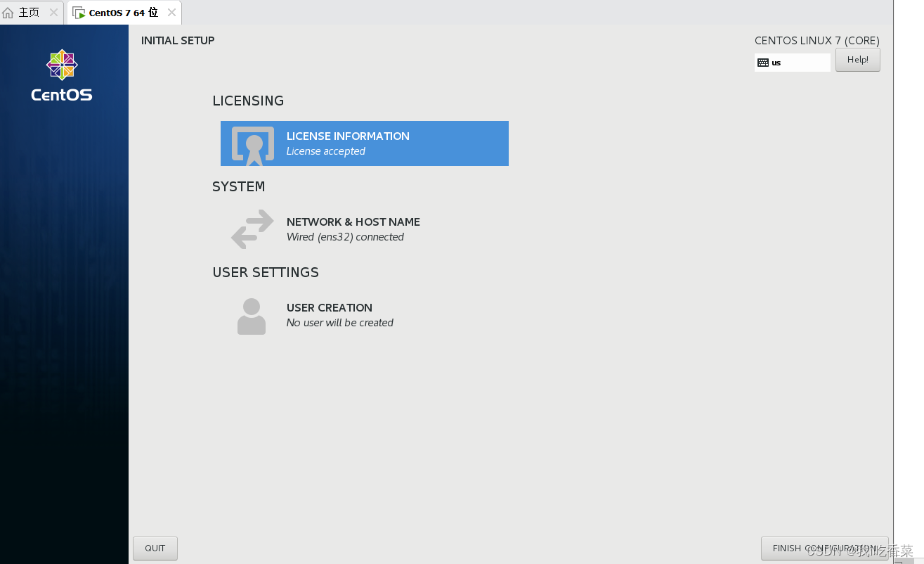This screenshot has width=924, height=564.
Task: Click the home icon on 主页 tab
Action: [8, 13]
